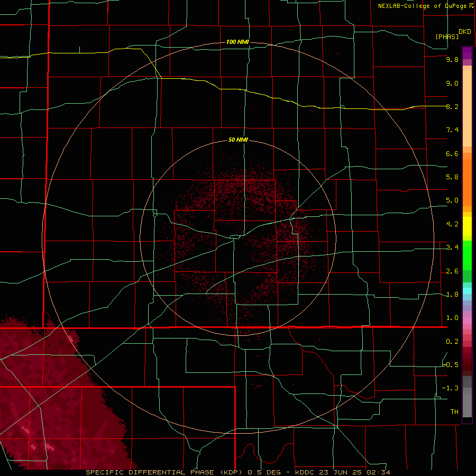476x476 pixels.
Task: Click the 50 NMI range ring label
Action: 238,140
